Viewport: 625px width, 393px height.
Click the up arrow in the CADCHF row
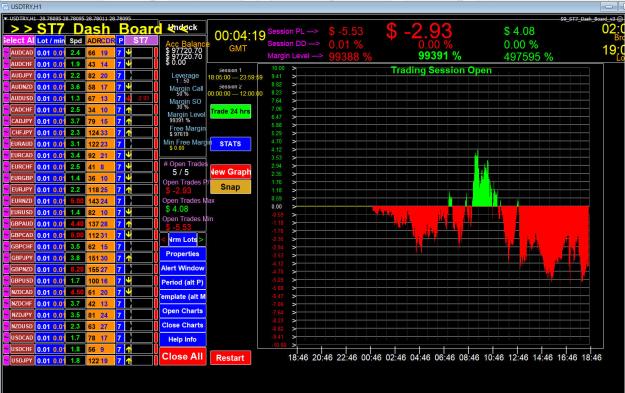129,110
